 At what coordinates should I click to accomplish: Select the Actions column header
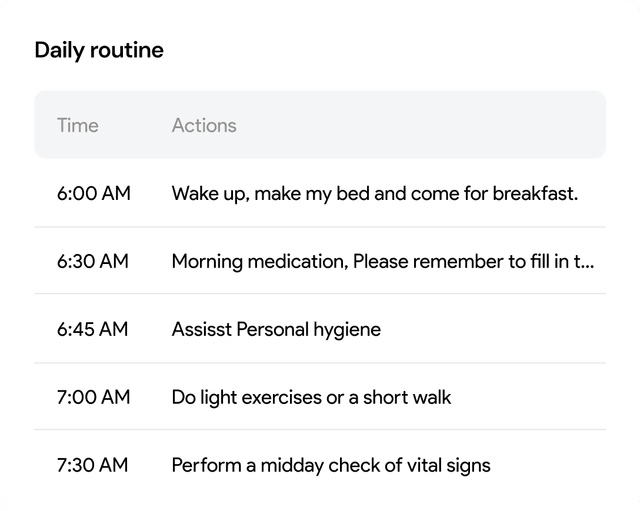[204, 125]
